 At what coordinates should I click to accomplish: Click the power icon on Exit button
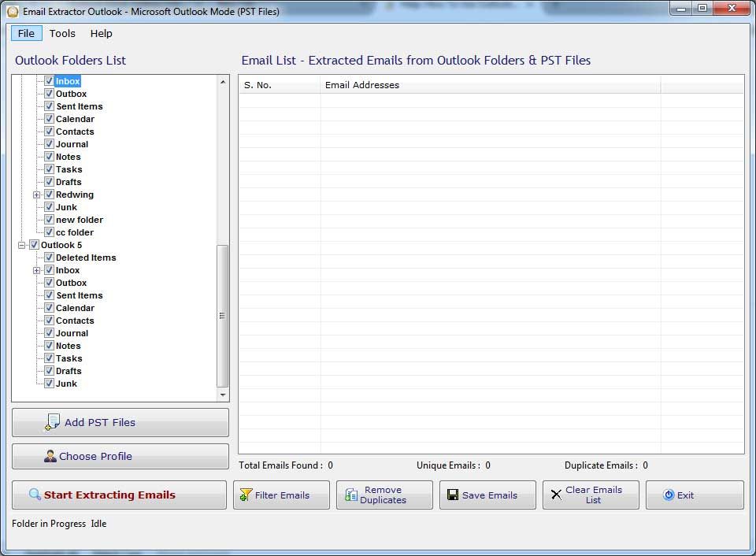pos(669,495)
